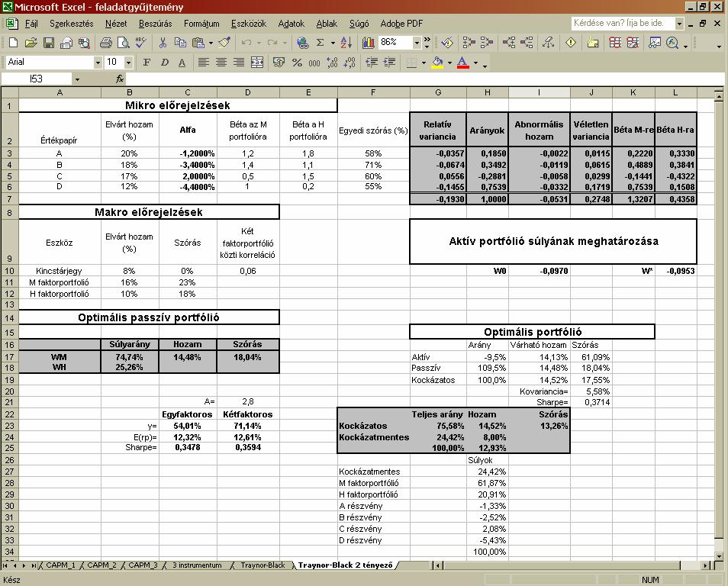This screenshot has height=586, width=728.
Task: Open a file using the folder icon
Action: 31,43
